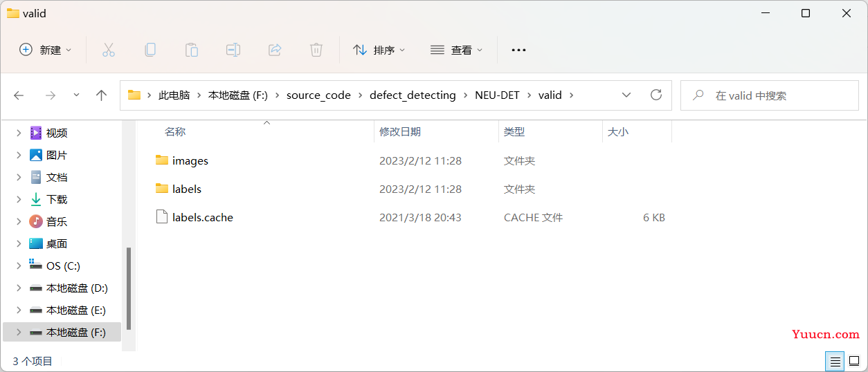Click NEU-DET breadcrumb

(x=497, y=95)
